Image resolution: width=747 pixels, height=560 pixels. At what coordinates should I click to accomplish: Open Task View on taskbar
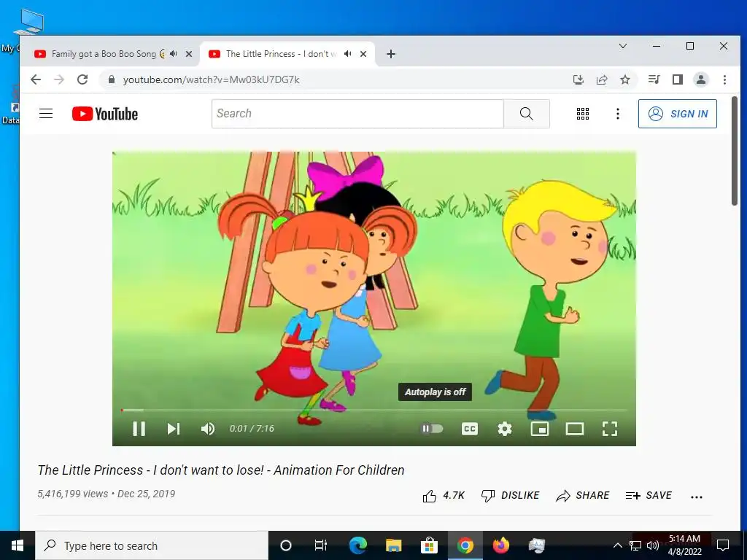(x=321, y=545)
